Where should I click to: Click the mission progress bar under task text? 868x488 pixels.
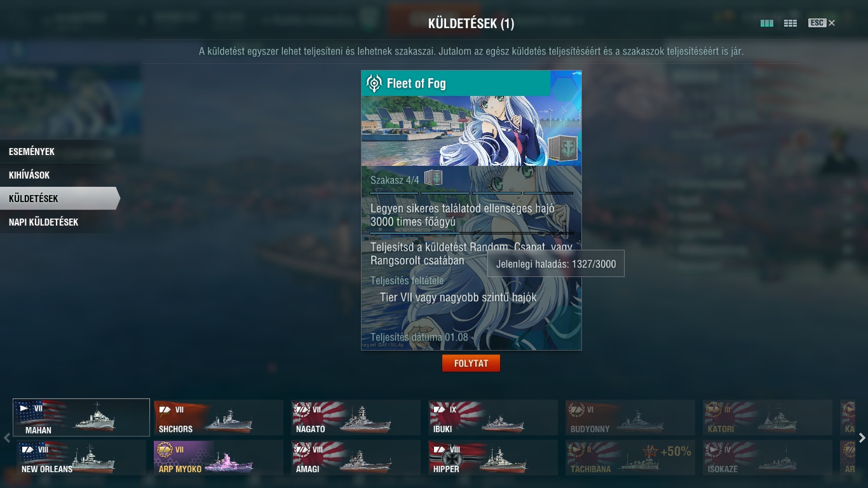[x=471, y=233]
